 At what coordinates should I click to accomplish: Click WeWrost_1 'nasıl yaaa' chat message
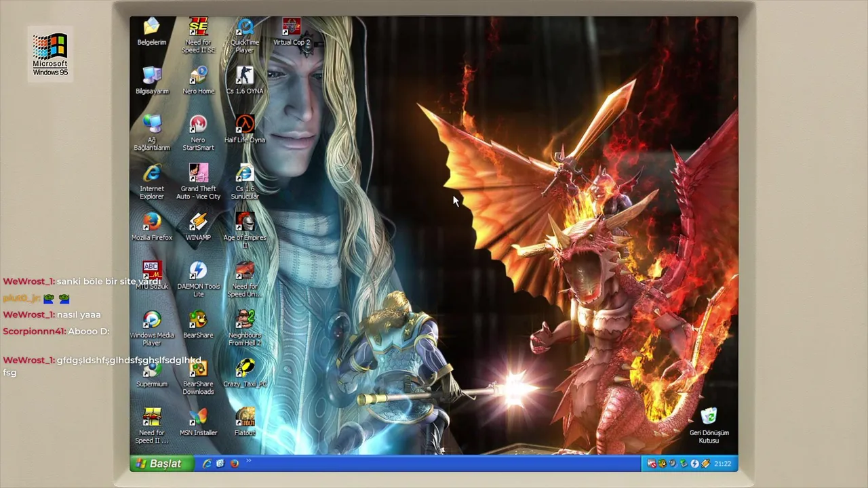point(52,314)
